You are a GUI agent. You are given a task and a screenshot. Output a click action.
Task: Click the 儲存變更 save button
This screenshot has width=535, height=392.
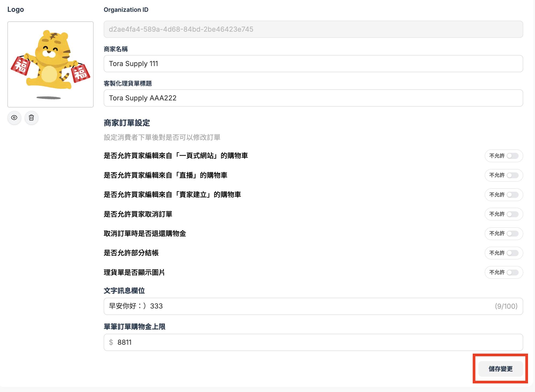500,369
